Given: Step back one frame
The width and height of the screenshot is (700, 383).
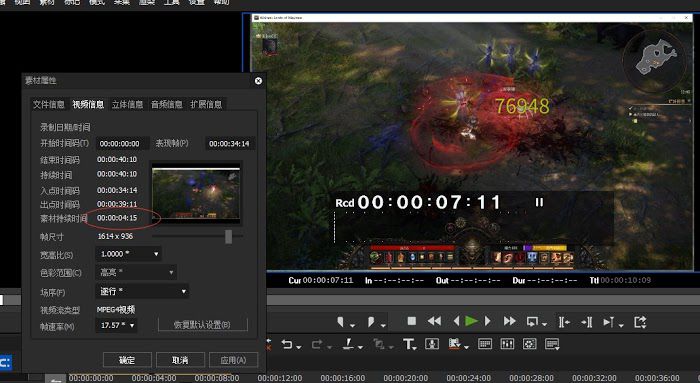Looking at the screenshot, I should click(456, 321).
